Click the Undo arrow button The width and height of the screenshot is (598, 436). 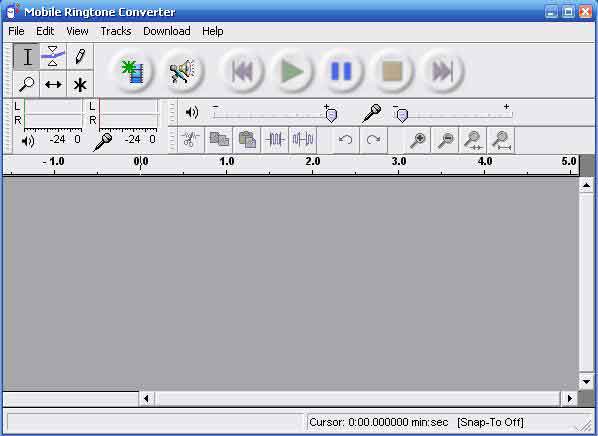tap(346, 140)
